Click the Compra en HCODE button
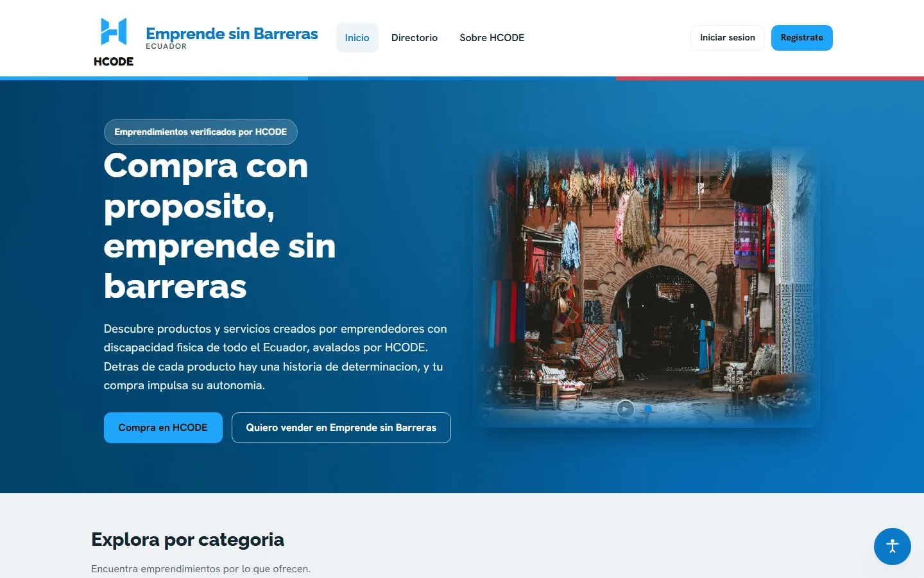Image resolution: width=924 pixels, height=578 pixels. pos(163,428)
